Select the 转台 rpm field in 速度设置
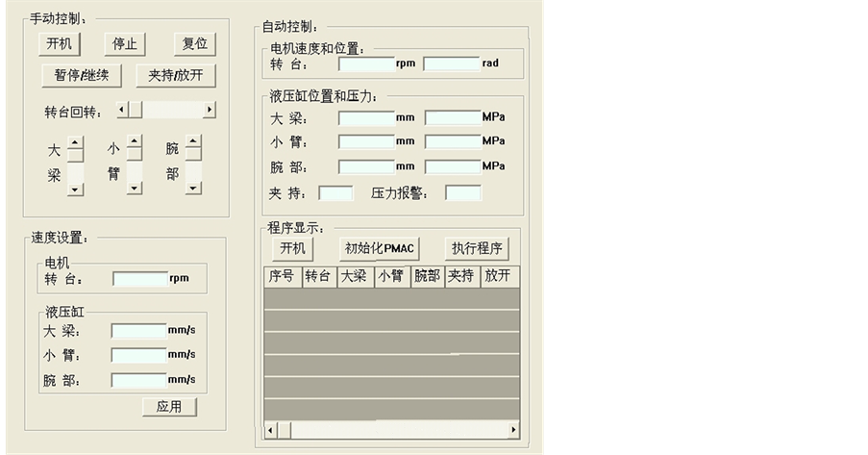 click(139, 279)
